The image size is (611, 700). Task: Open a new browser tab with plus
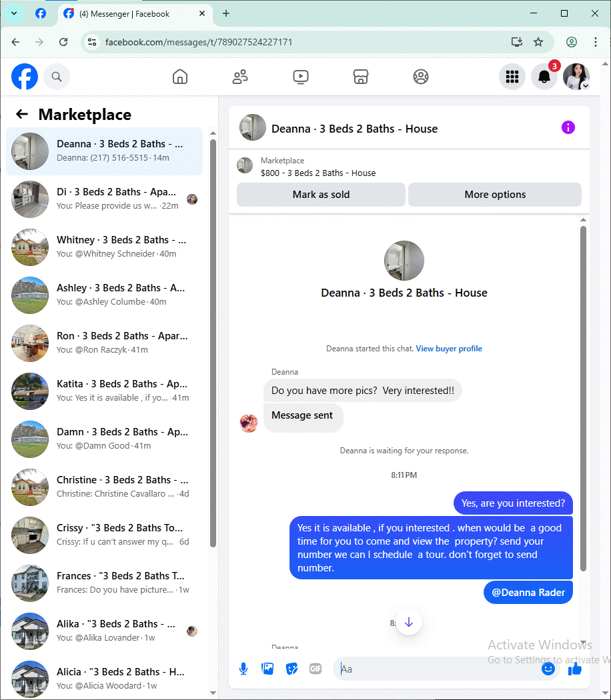click(226, 13)
